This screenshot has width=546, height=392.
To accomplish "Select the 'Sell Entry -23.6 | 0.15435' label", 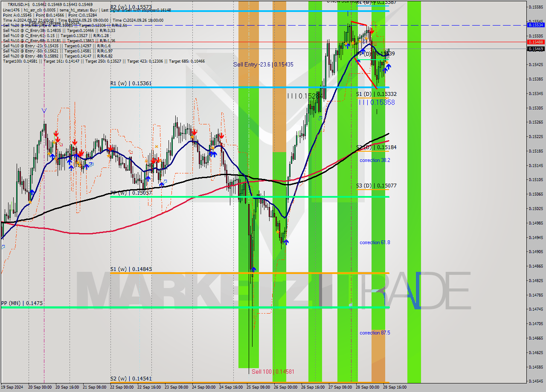I will [x=263, y=64].
